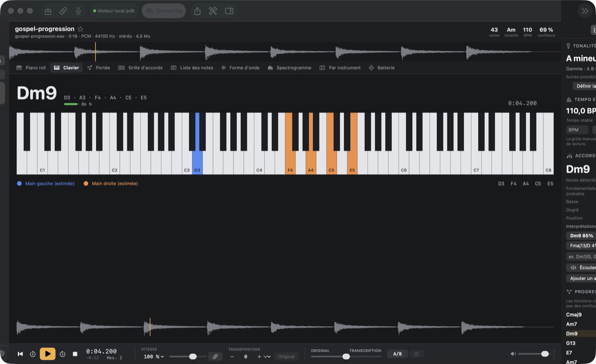Click the Écouter listen button
Image resolution: width=596 pixels, height=364 pixels.
point(582,268)
